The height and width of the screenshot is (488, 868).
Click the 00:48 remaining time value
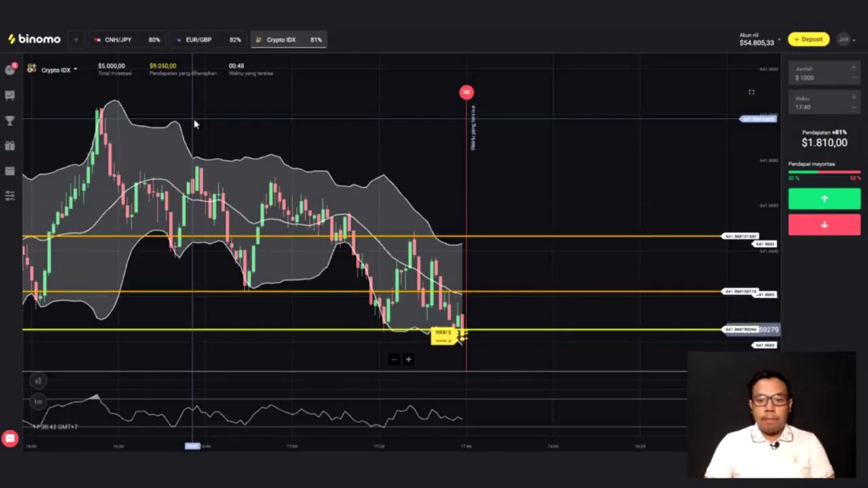pyautogui.click(x=236, y=66)
